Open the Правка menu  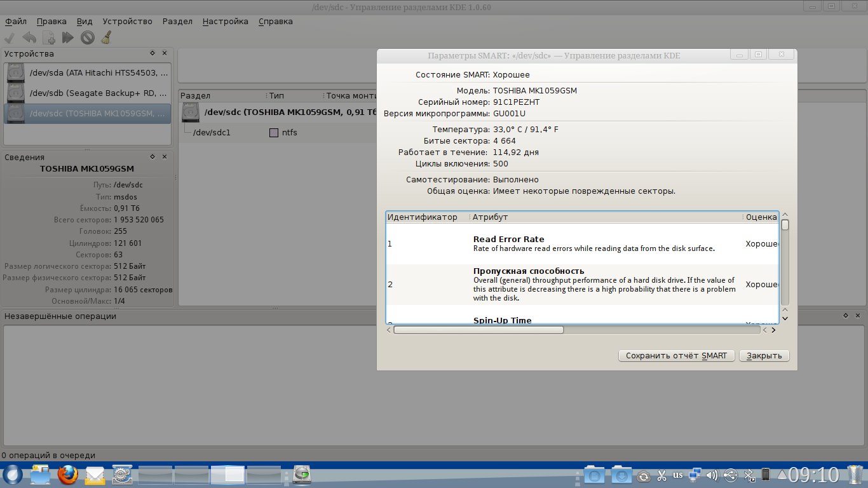click(x=51, y=21)
